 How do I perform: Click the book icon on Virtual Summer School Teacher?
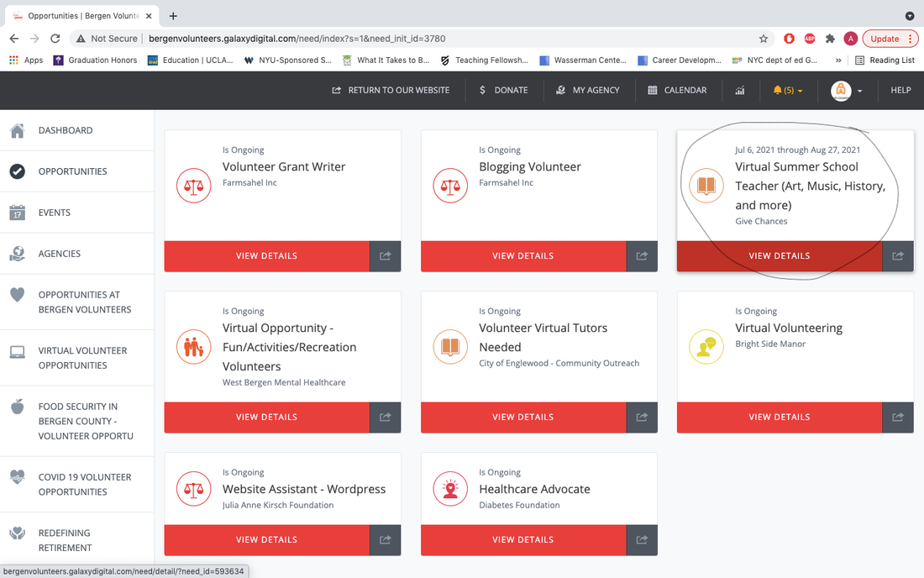pyautogui.click(x=706, y=186)
